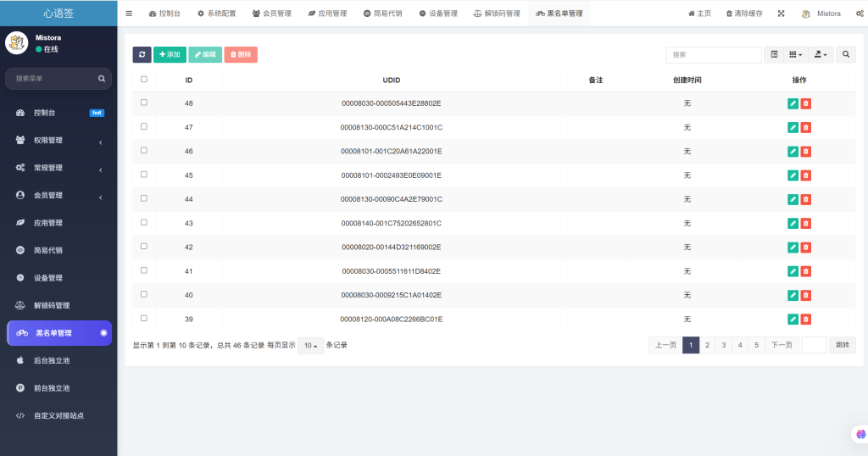Click the edit icon for ID 46
This screenshot has height=456, width=868.
coord(793,151)
